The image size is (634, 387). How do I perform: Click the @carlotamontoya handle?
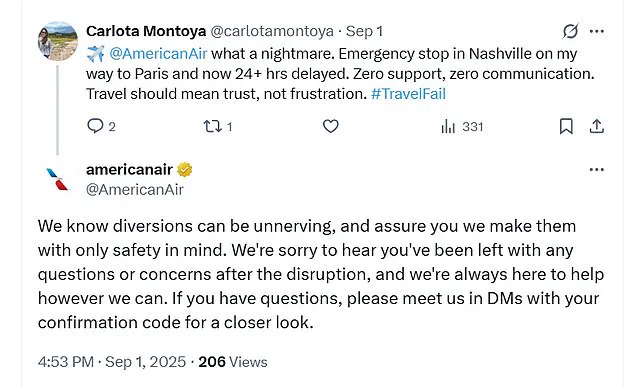272,31
